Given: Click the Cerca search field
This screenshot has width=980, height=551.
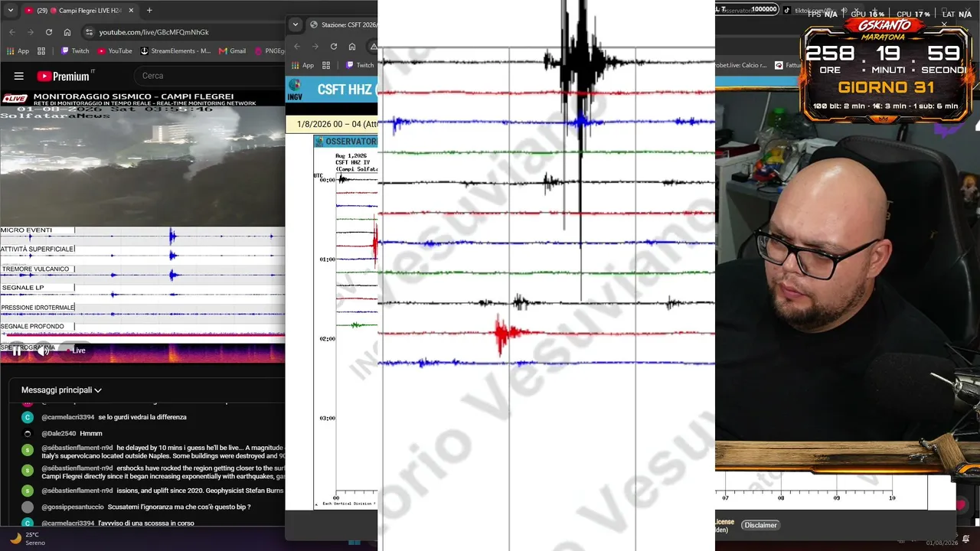Looking at the screenshot, I should click(211, 76).
